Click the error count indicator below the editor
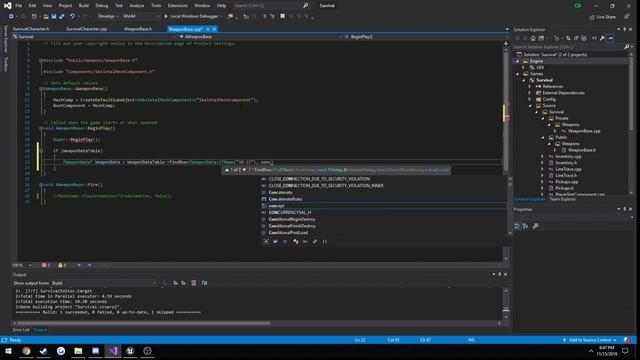 click(x=45, y=265)
